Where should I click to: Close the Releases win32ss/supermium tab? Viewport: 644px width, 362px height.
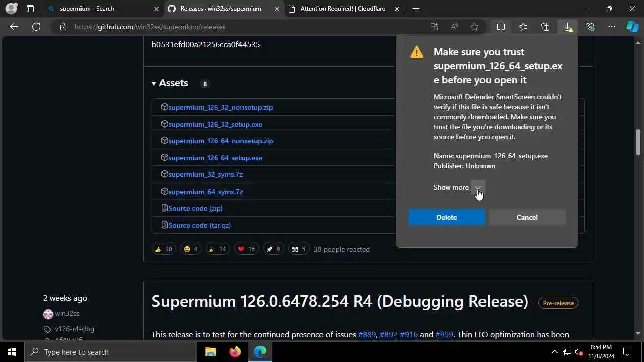(277, 9)
